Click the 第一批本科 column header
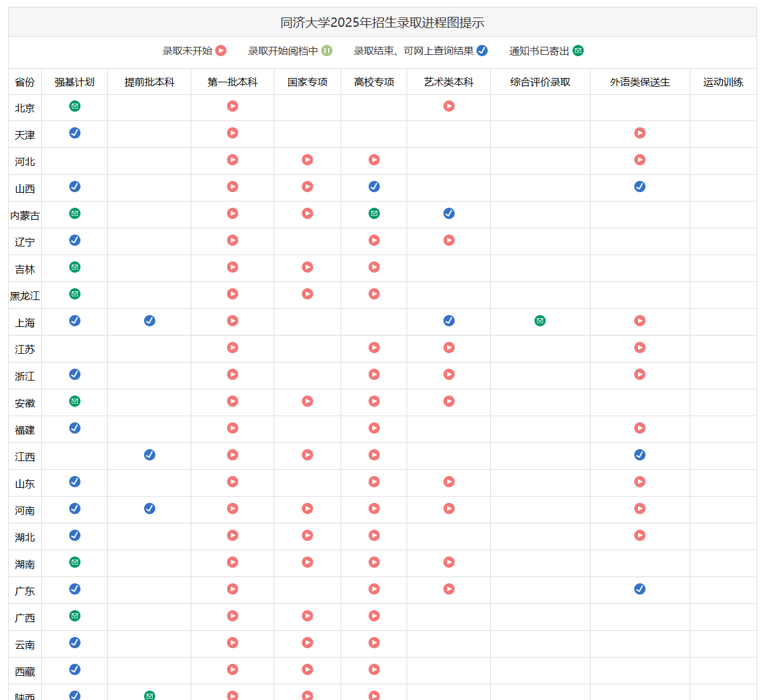 233,82
